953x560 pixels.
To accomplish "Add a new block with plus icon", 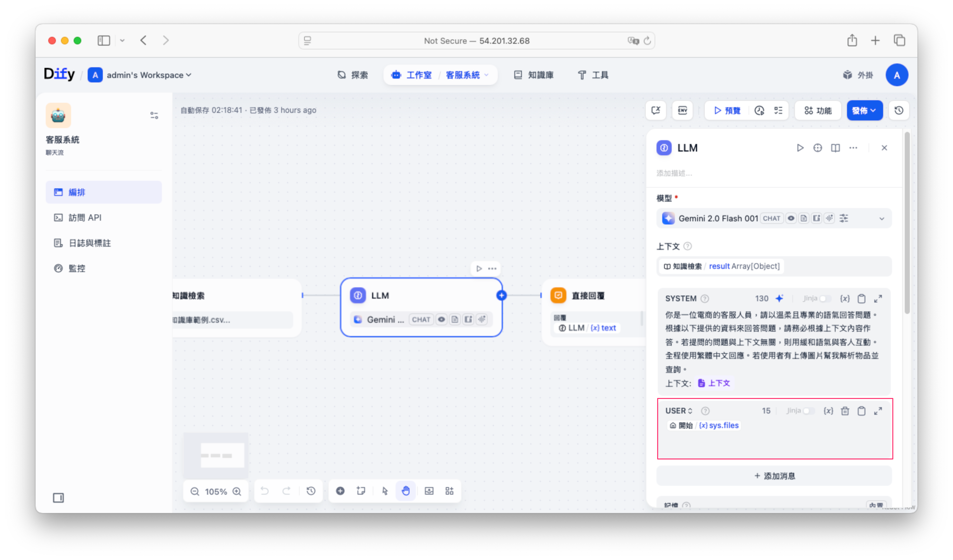I will coord(340,491).
